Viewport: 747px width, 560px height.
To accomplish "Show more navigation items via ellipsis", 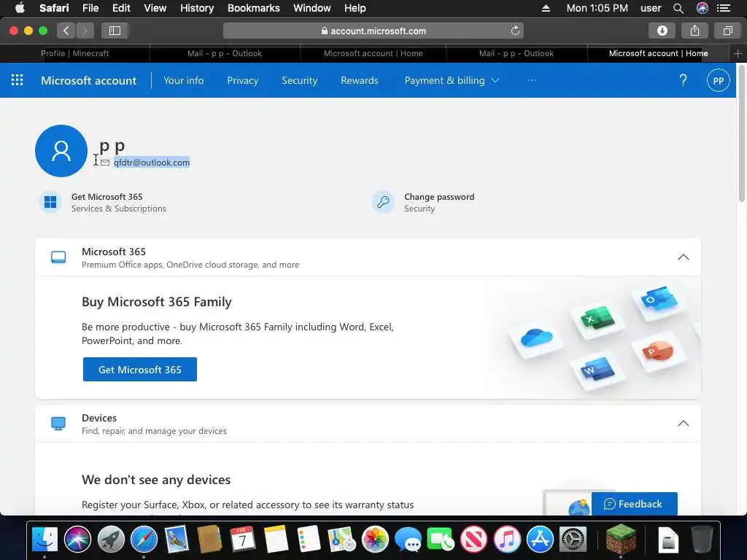I will click(532, 80).
